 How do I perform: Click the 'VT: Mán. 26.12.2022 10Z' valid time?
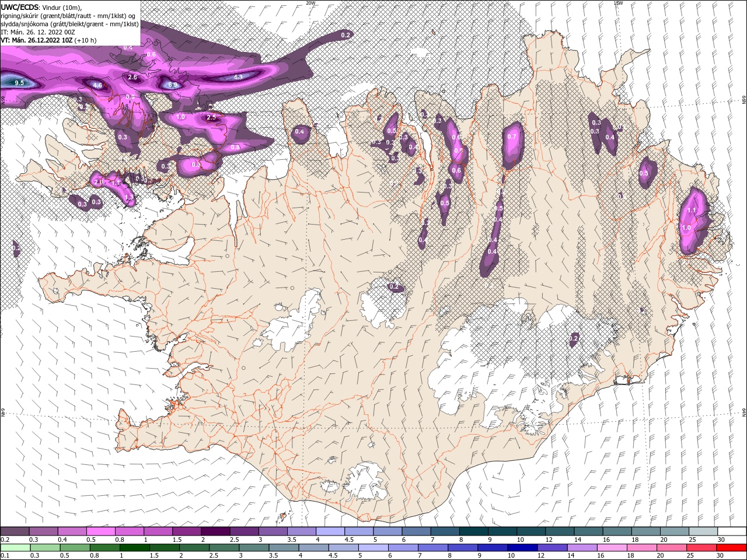[37, 40]
